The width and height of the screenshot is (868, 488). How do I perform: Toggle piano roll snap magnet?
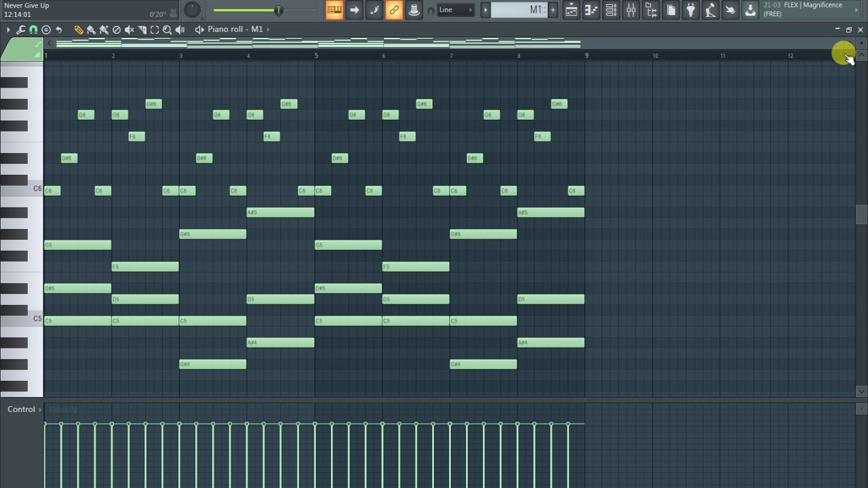[x=33, y=30]
